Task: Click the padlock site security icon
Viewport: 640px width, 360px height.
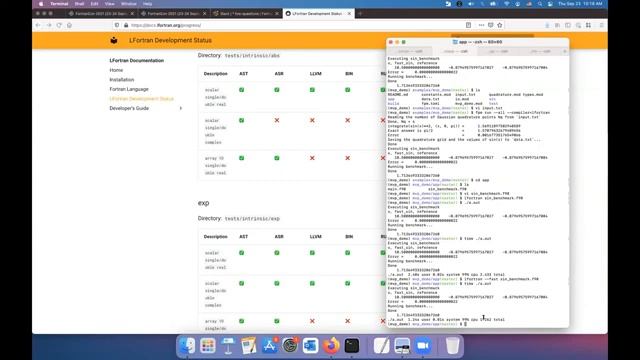Action: [126, 25]
